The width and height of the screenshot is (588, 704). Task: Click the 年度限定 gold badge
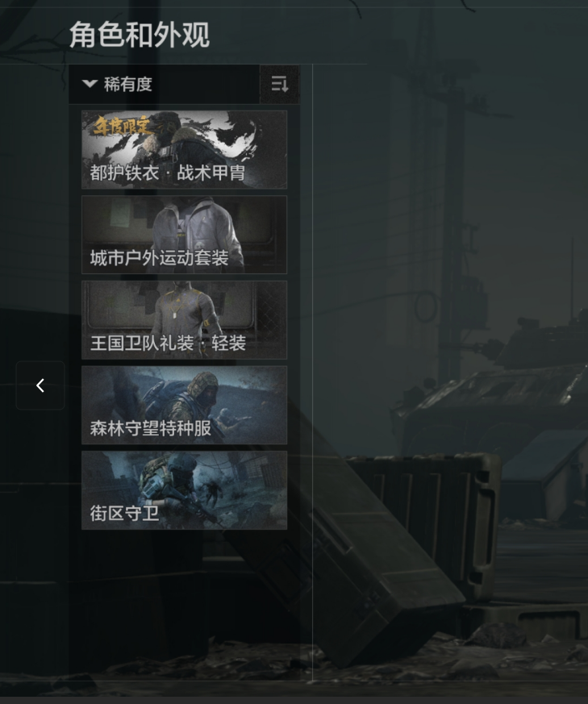tap(121, 126)
